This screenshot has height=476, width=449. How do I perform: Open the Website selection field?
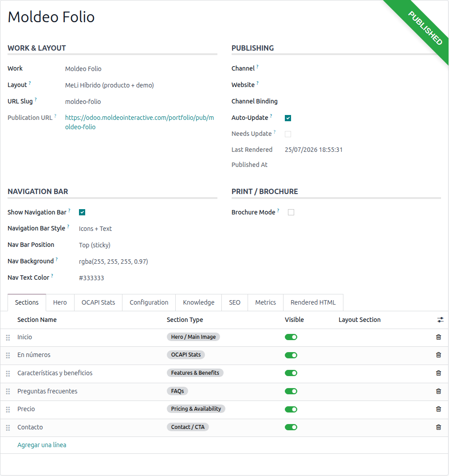coord(362,85)
